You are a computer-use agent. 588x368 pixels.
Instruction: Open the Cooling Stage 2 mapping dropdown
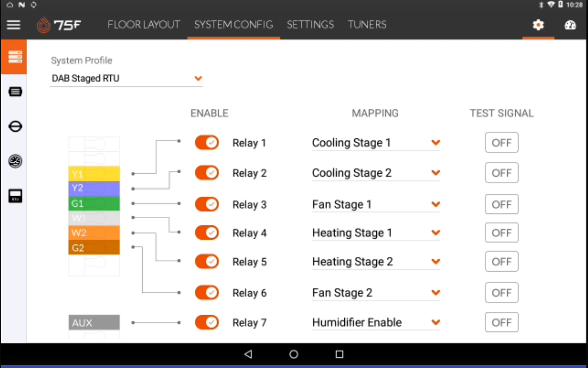[x=376, y=173]
